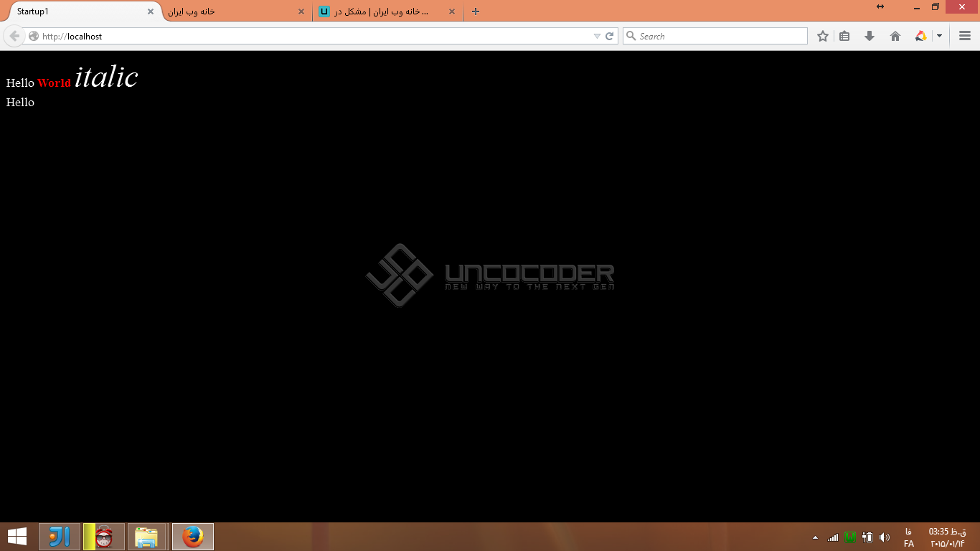
Task: Open a new tab with the plus button
Action: click(475, 11)
